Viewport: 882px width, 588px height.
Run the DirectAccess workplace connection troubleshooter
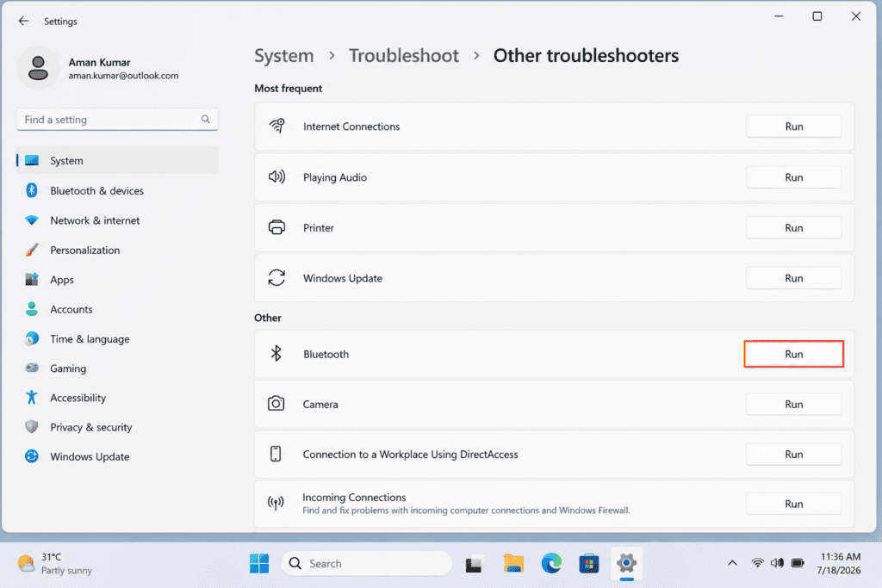point(793,455)
